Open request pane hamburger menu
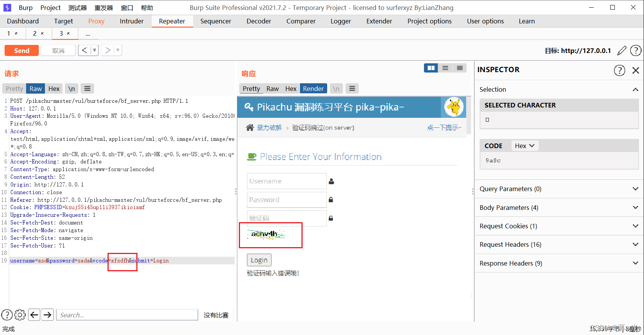Screen dimensions: 644x335 [88, 89]
